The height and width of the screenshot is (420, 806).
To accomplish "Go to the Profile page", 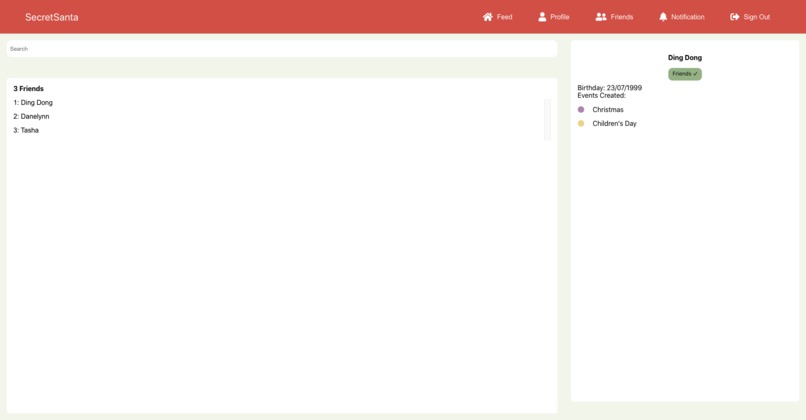I will 554,17.
